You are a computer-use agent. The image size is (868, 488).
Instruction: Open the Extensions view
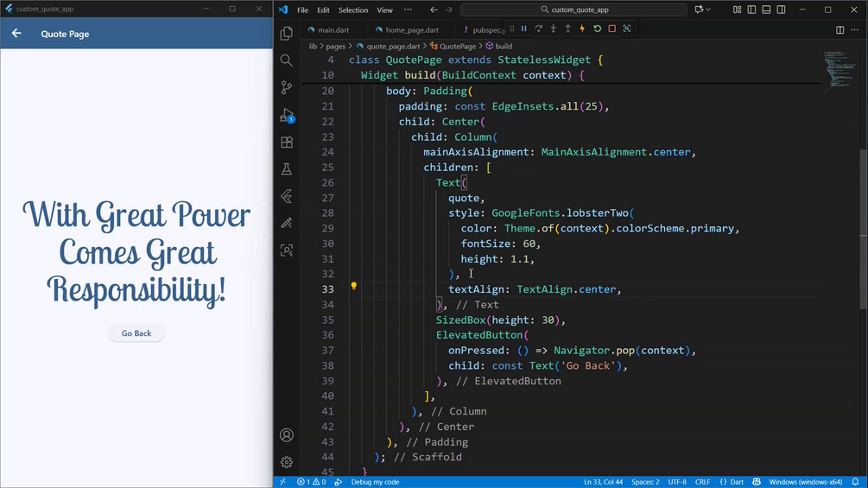(286, 143)
